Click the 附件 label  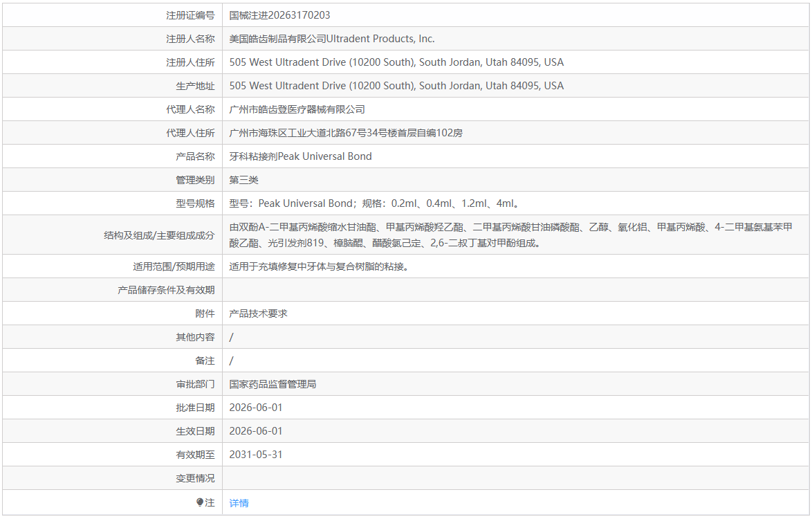point(205,313)
